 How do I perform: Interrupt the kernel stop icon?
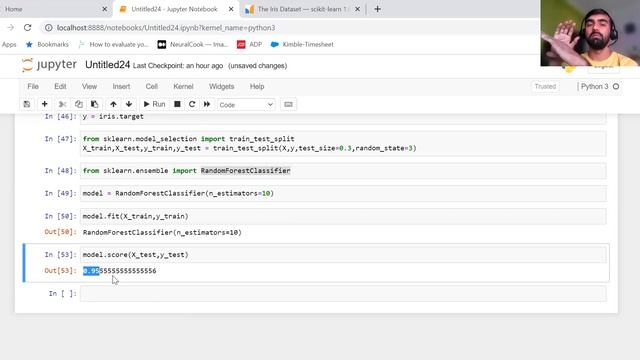177,104
